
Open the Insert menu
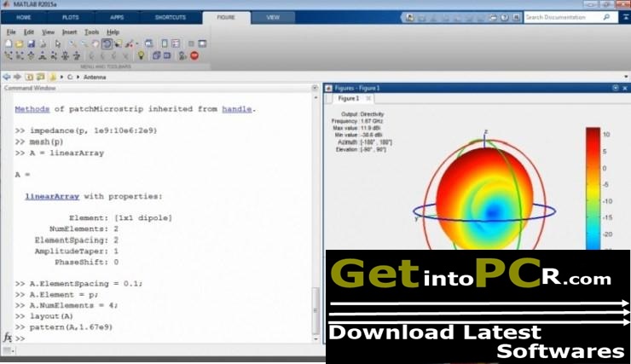pyautogui.click(x=69, y=32)
